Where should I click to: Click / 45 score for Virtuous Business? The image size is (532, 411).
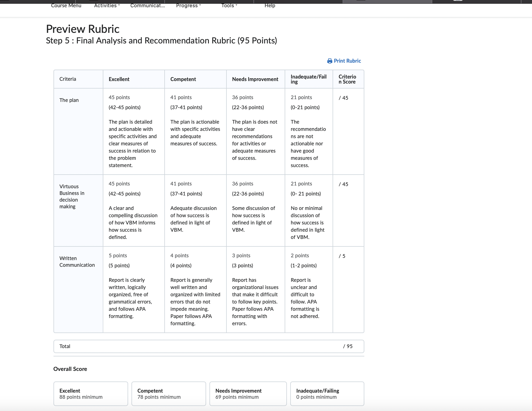point(343,184)
